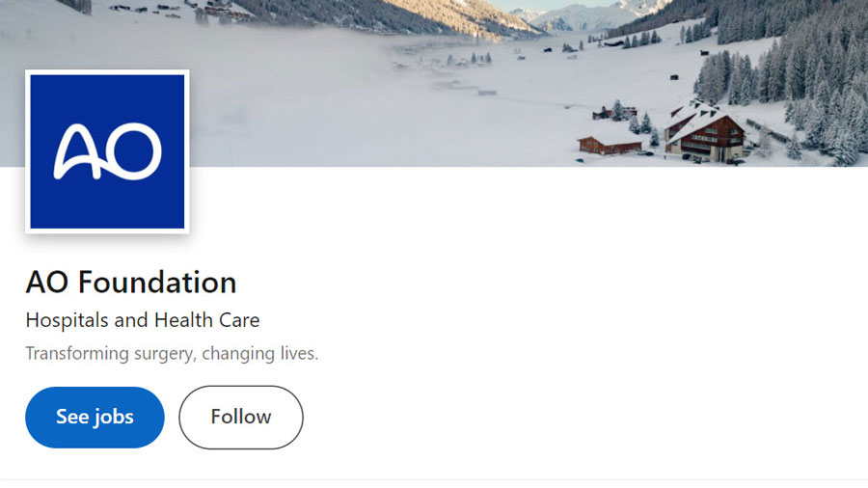The image size is (868, 488).
Task: Select the AO Foundation company name heading
Action: (131, 283)
